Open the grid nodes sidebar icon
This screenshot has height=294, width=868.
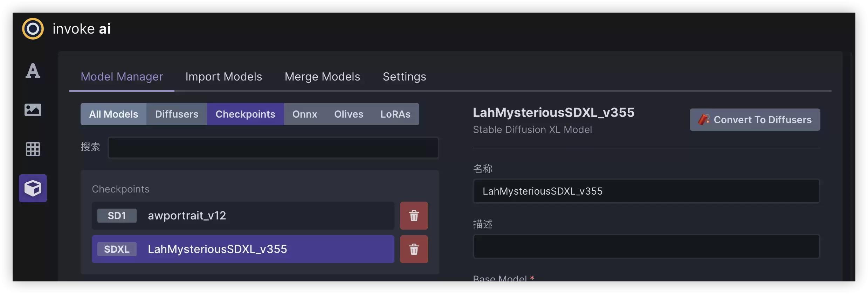[33, 149]
